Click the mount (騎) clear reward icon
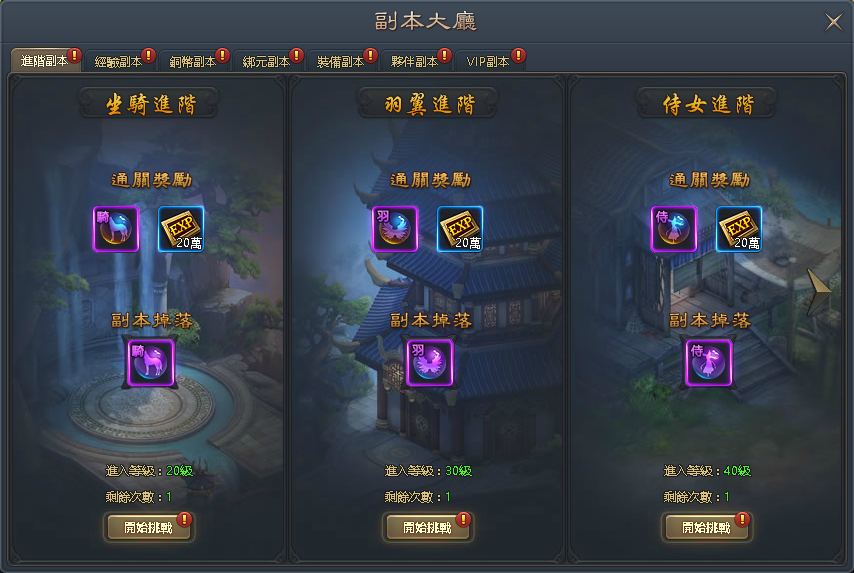The height and width of the screenshot is (573, 854). click(116, 229)
